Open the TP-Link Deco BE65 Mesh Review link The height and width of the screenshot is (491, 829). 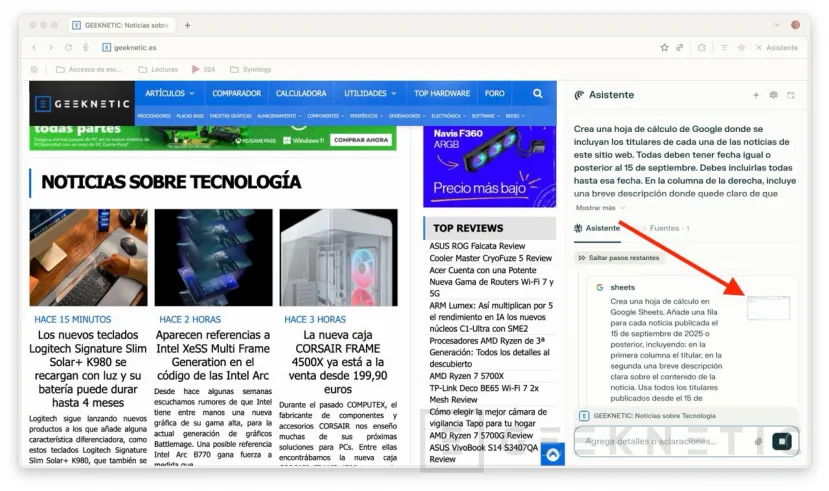click(484, 394)
